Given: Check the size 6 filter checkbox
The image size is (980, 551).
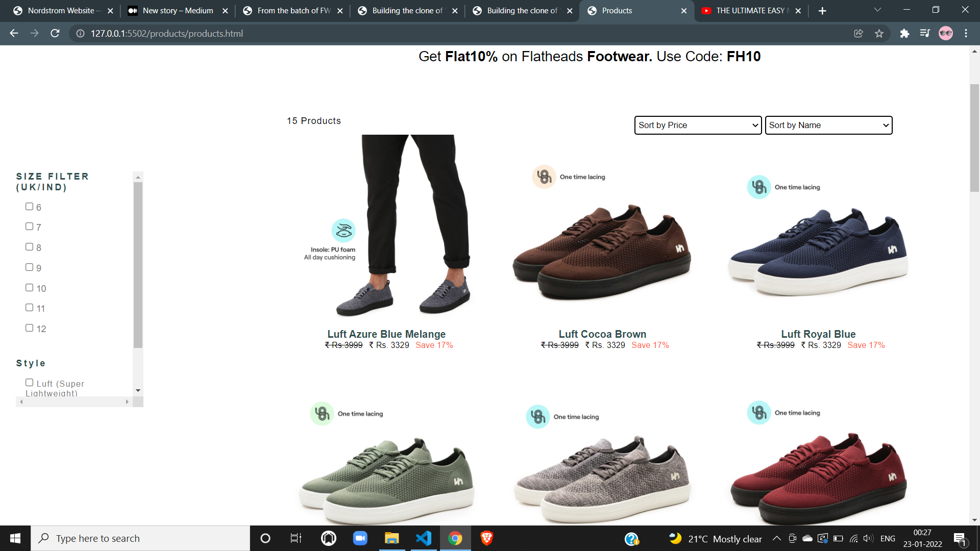Looking at the screenshot, I should pos(30,207).
